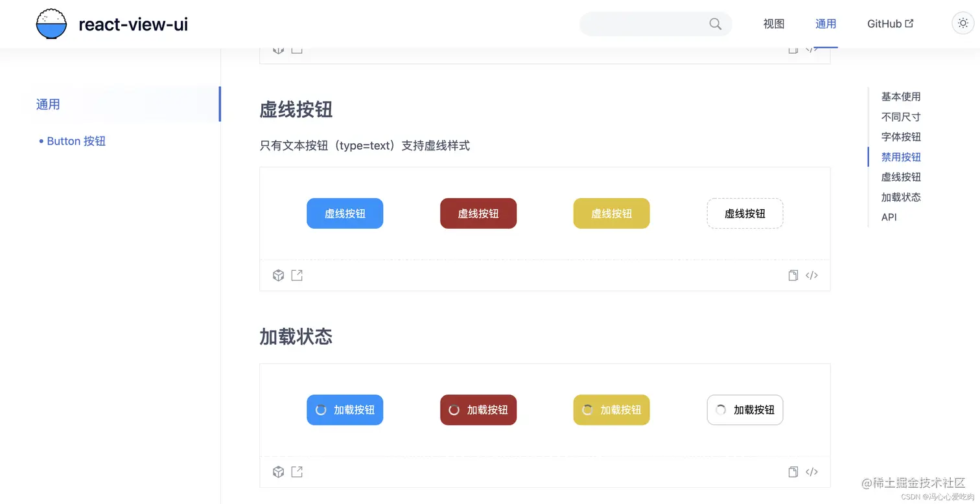Viewport: 980px width, 504px height.
Task: Click the search magnifier icon
Action: click(715, 23)
